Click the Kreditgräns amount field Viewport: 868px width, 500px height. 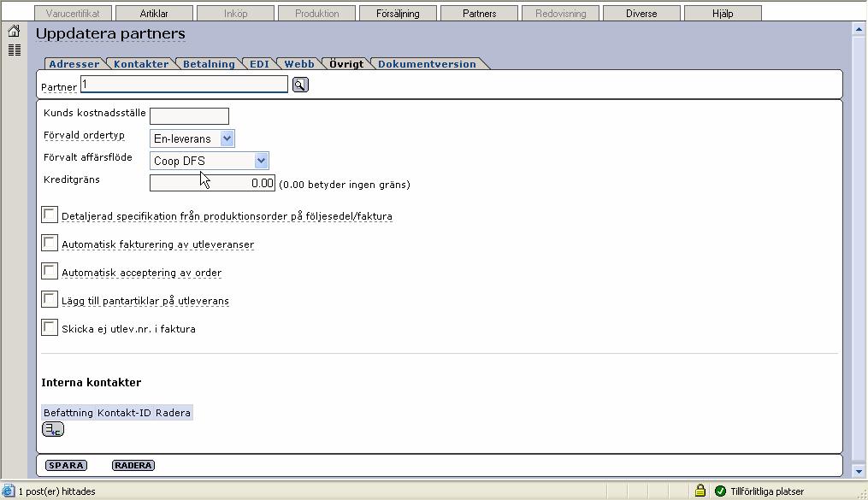213,183
